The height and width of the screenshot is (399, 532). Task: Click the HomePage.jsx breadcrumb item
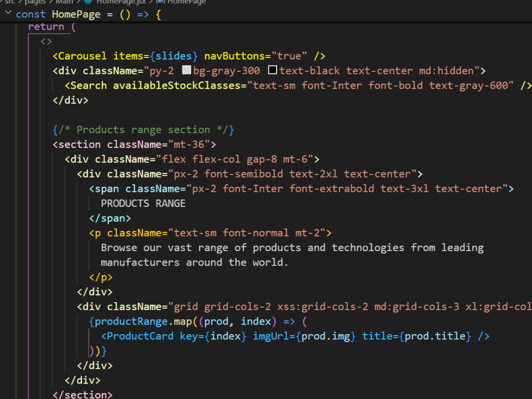click(121, 2)
